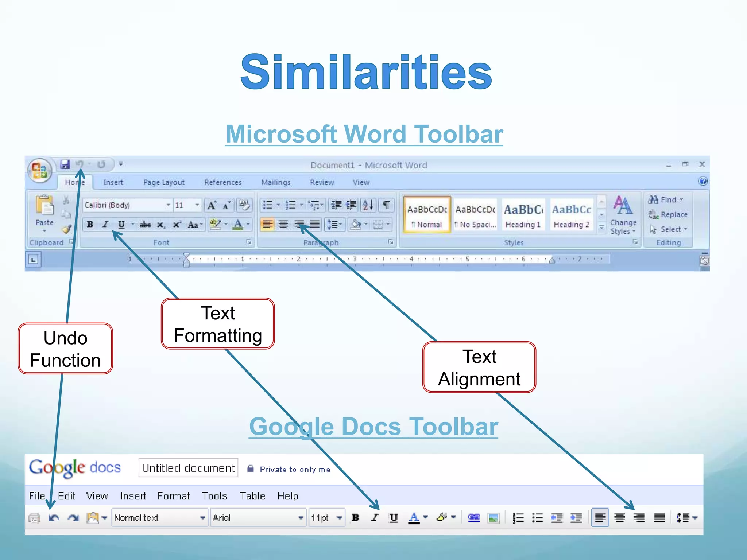The height and width of the screenshot is (560, 747).
Task: Click the Save icon in Word's quick access toolbar
Action: point(65,164)
